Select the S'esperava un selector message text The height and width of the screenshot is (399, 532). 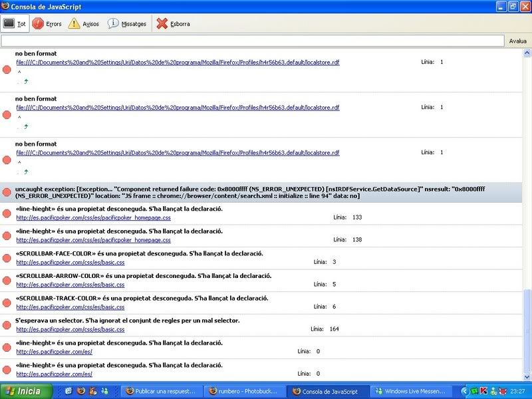coord(127,321)
